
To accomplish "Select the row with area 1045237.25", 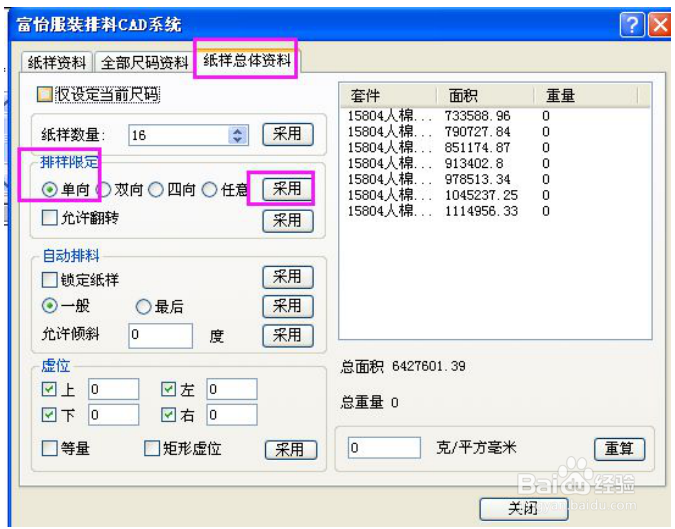I will coord(495,195).
